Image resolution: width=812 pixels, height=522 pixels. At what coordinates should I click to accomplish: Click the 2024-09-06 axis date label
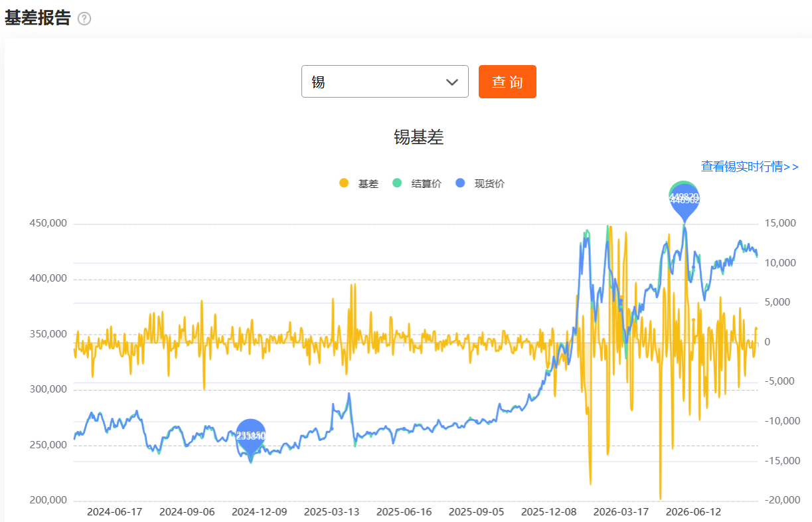tap(187, 512)
